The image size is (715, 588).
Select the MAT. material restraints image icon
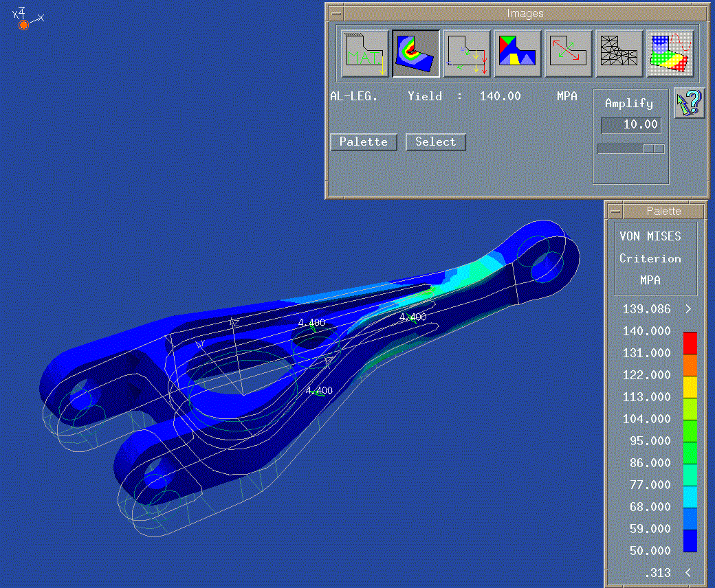coord(365,54)
